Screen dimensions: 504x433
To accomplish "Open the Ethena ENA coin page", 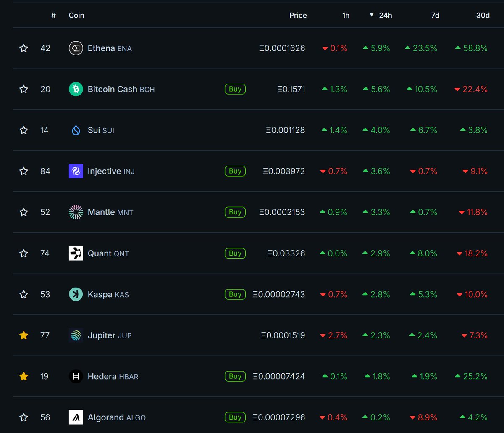I will 110,48.
